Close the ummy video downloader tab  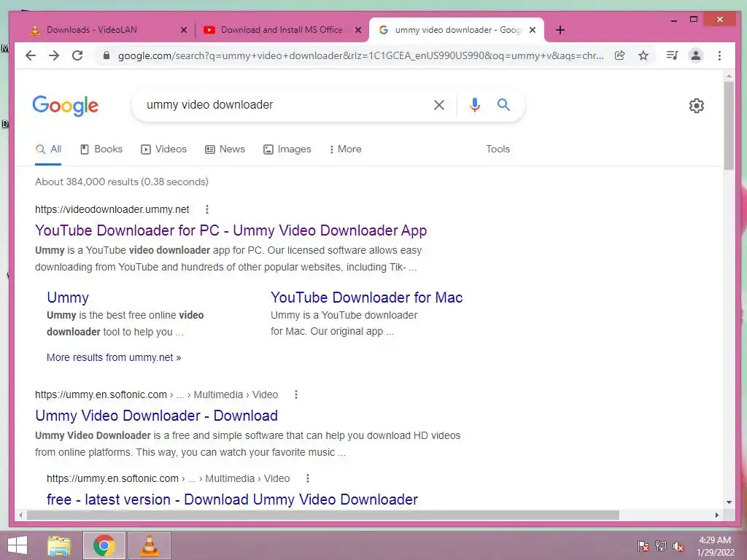tap(533, 30)
